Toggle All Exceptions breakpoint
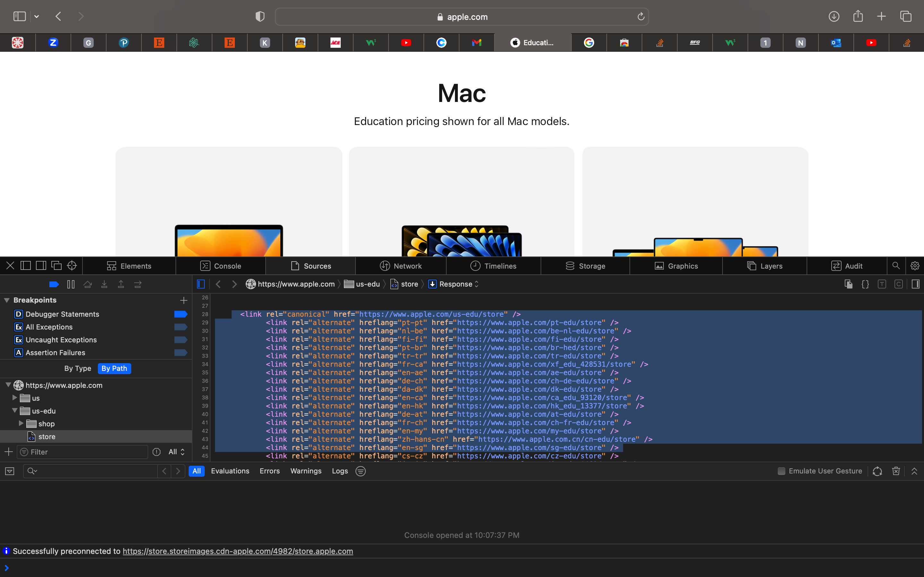Image resolution: width=924 pixels, height=577 pixels. [180, 327]
